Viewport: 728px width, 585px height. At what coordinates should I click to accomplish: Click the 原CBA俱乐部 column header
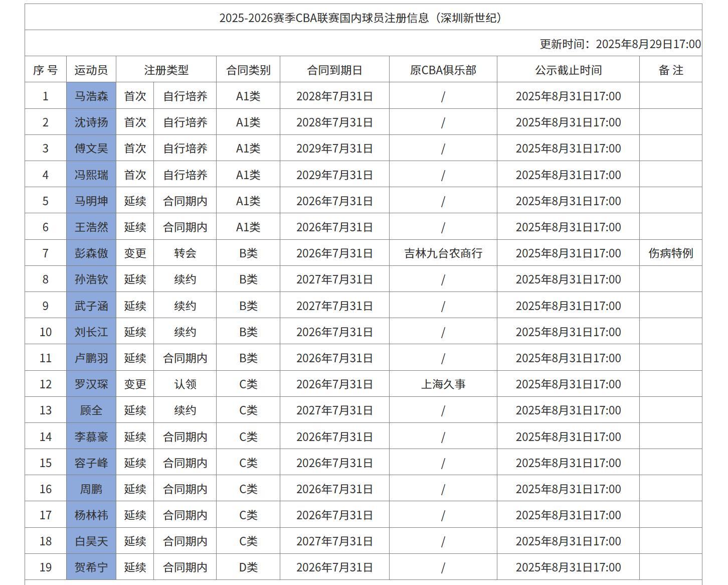pos(443,70)
